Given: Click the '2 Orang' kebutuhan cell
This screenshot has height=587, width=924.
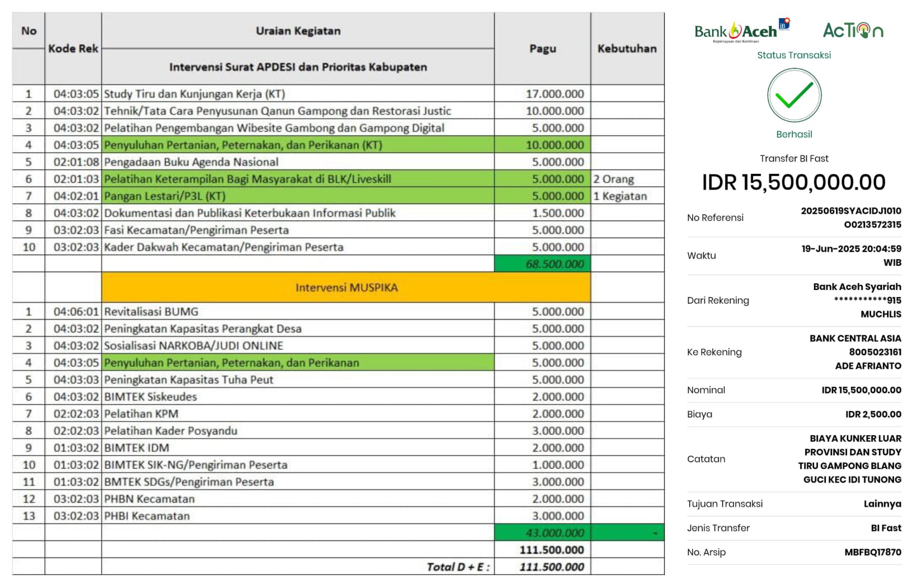Looking at the screenshot, I should click(627, 179).
